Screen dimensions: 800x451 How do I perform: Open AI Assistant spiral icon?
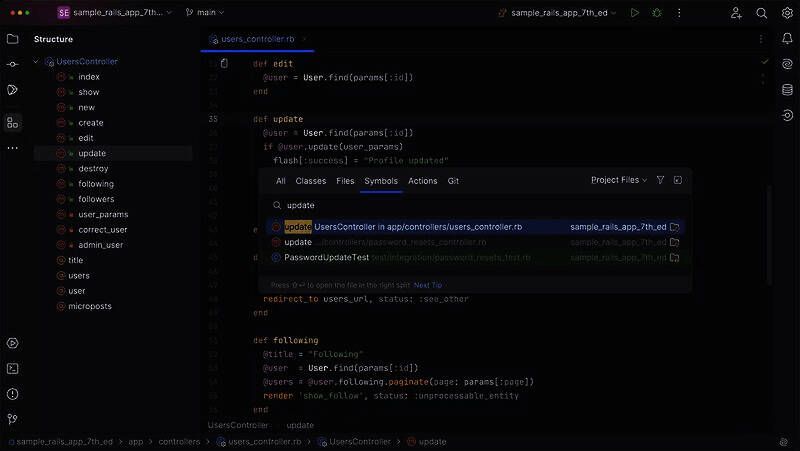pos(787,64)
